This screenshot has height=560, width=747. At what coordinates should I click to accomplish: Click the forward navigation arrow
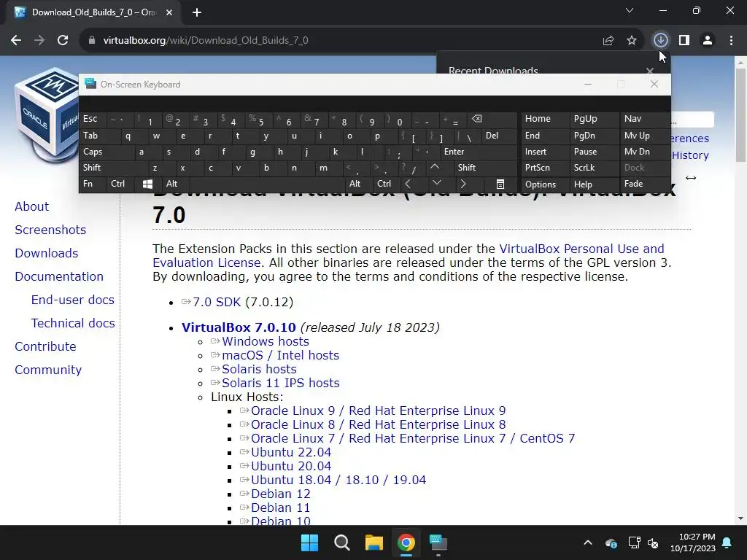point(39,41)
